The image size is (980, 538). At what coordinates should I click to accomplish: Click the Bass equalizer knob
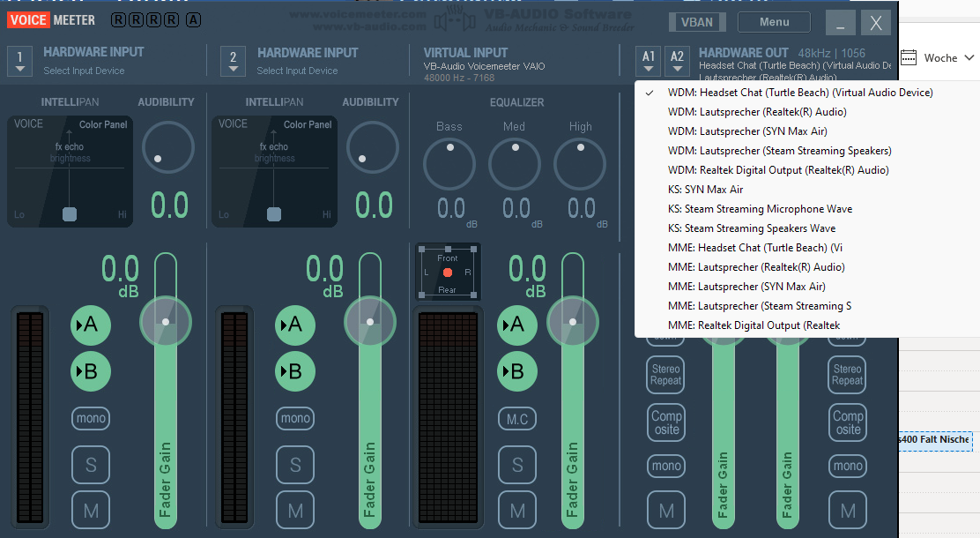(x=449, y=164)
